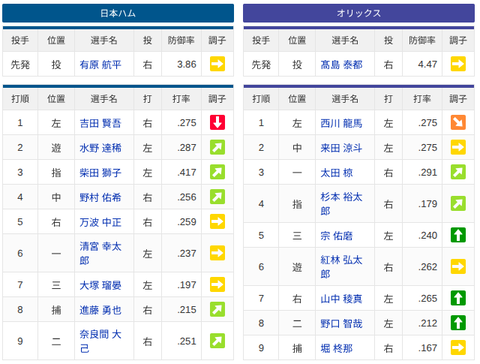Click 清宮 幸太郎's condition arrow icon
This screenshot has height=364, width=480.
pos(217,253)
